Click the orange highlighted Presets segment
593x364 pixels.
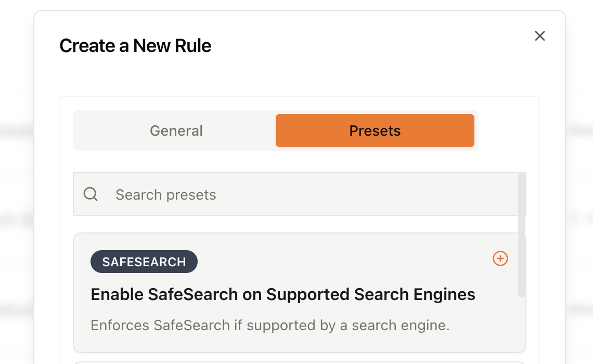click(x=375, y=131)
